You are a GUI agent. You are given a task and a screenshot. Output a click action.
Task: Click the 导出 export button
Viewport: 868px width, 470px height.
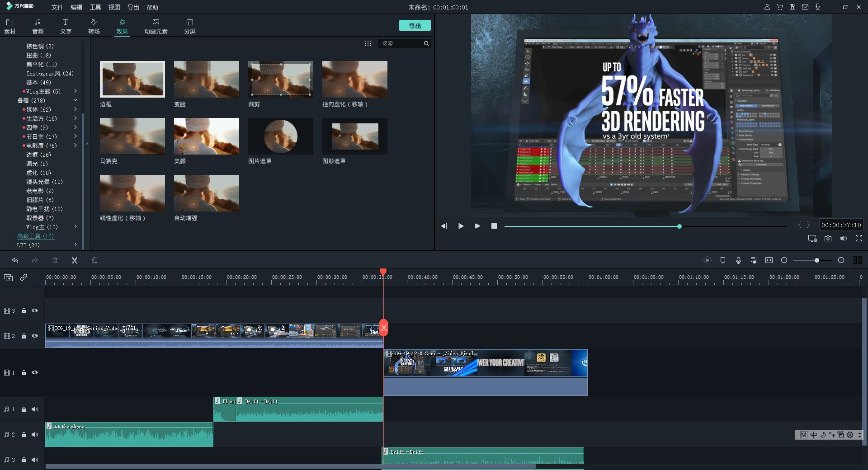[x=415, y=26]
